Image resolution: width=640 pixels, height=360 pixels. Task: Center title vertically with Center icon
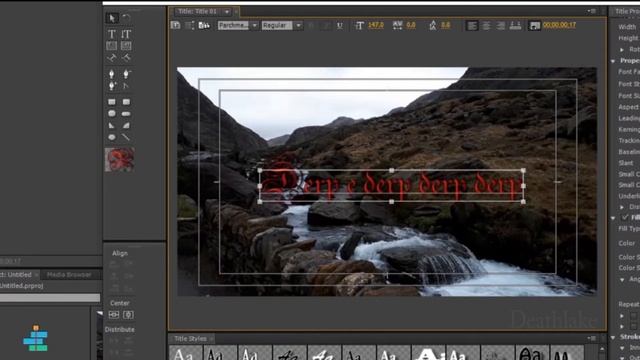pos(129,315)
